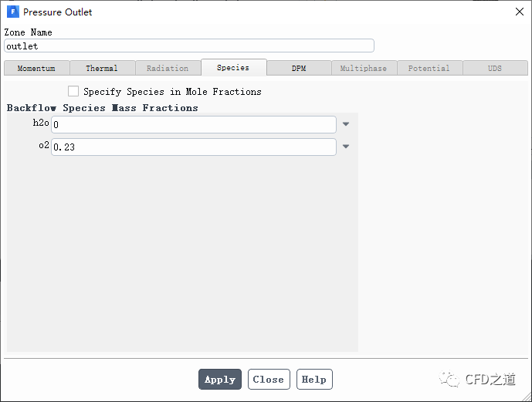Click the Pressure Outlet title bar text

click(57, 12)
